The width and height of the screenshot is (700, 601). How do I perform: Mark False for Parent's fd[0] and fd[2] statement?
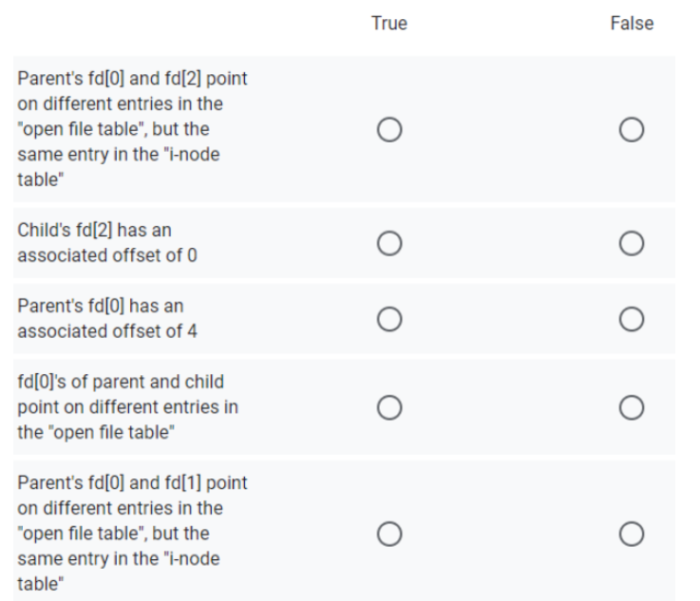[632, 129]
